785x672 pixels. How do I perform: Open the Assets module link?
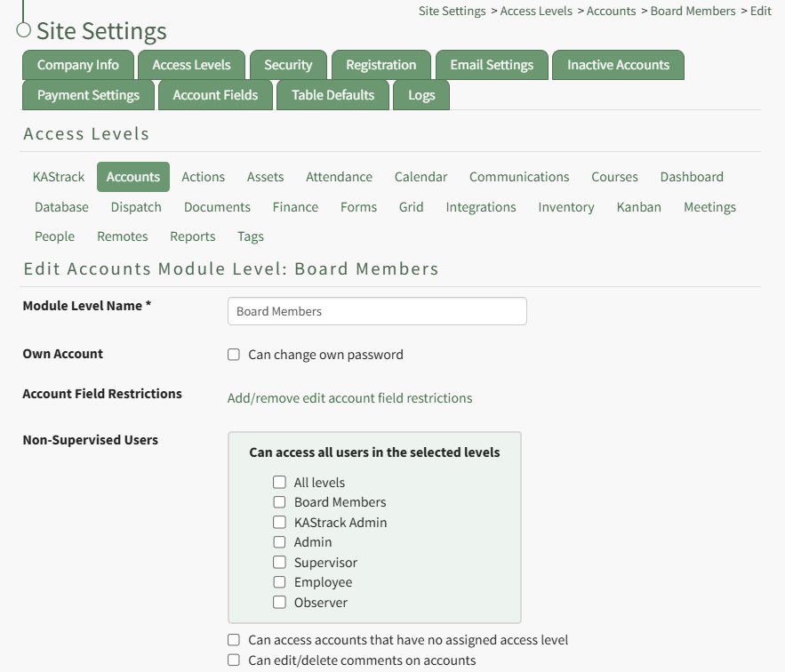click(265, 177)
